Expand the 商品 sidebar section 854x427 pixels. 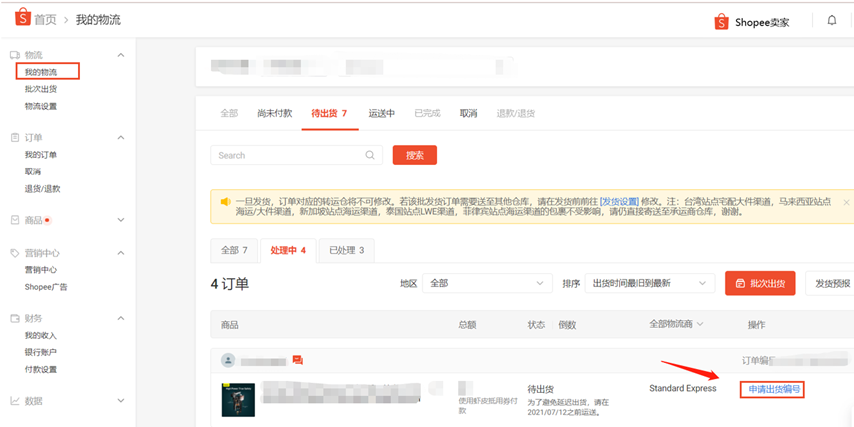[121, 220]
